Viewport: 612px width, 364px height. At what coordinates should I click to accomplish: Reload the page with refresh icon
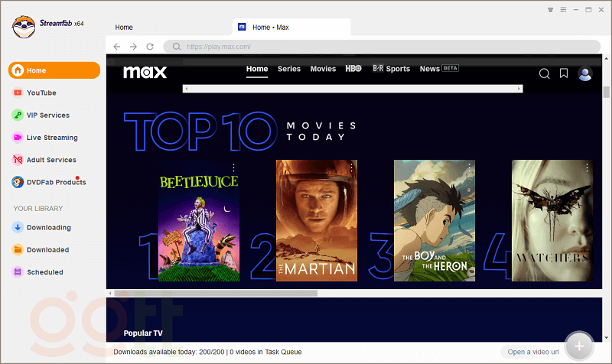pyautogui.click(x=150, y=47)
